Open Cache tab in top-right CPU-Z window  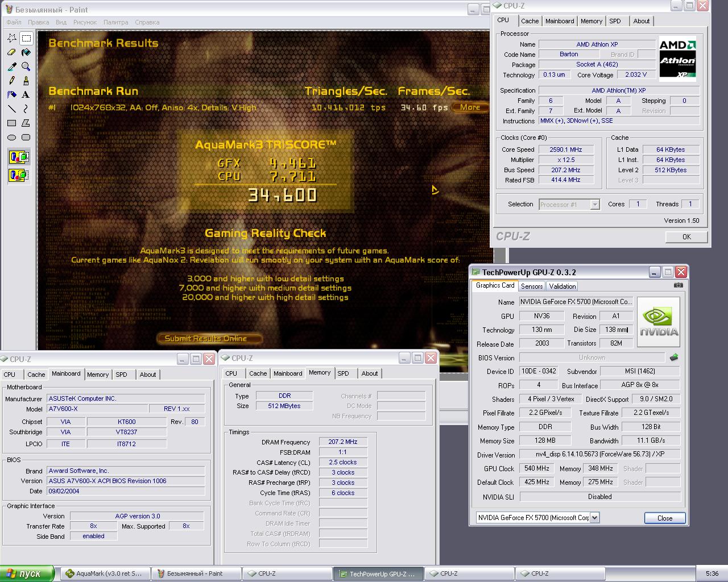tap(530, 21)
